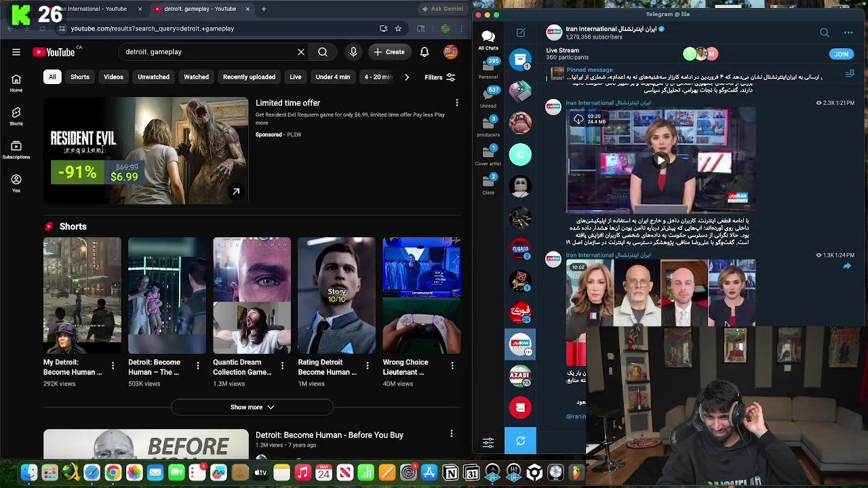Open a new Chrome tab
This screenshot has height=488, width=868.
(264, 9)
